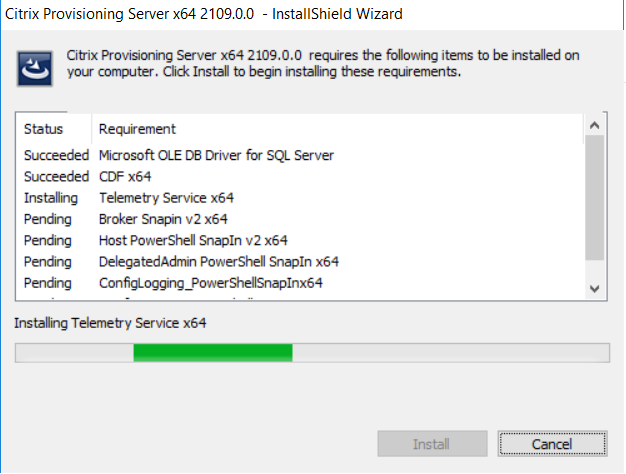Click the requirements list scrollbar thumb

pos(594,198)
